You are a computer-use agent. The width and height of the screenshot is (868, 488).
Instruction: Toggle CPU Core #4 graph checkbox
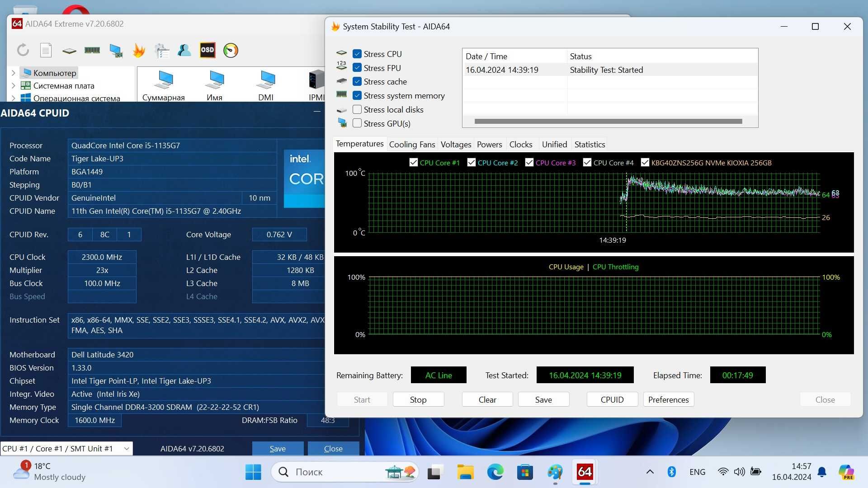click(x=587, y=162)
